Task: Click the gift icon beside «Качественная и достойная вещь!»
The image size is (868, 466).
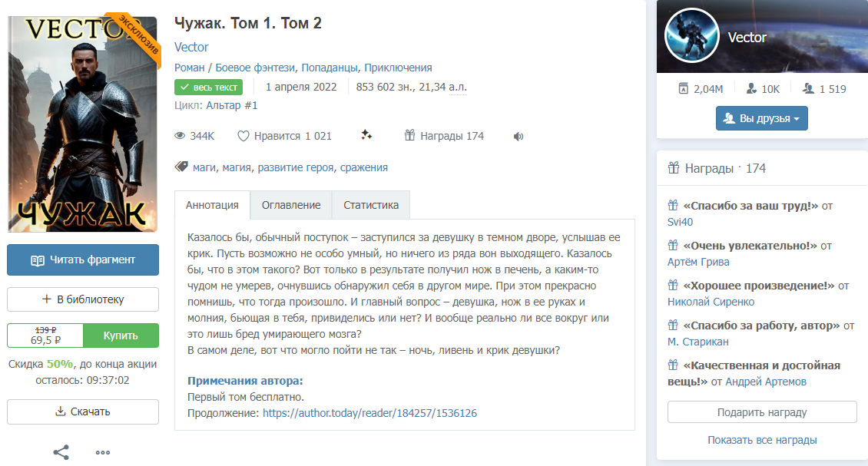Action: (673, 365)
